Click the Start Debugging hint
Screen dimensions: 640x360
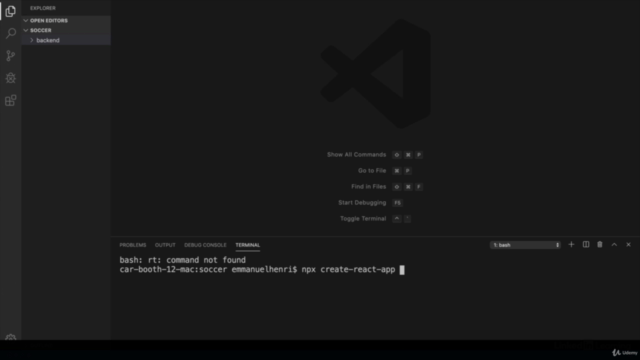[x=362, y=202]
